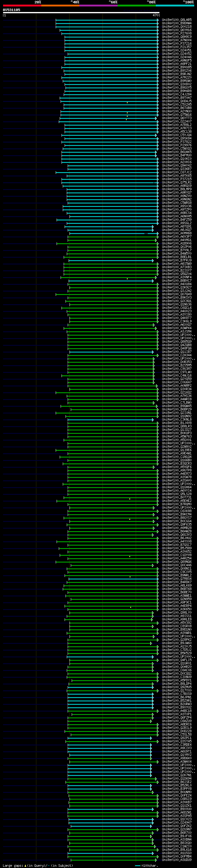
Task: Select hit label UniRef100_B9KSV3
Action: pos(176,297)
